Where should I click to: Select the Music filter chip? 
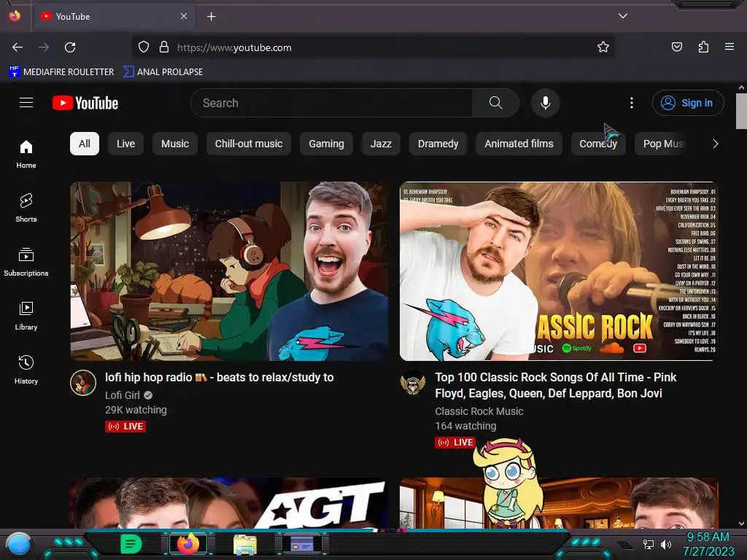pos(175,144)
